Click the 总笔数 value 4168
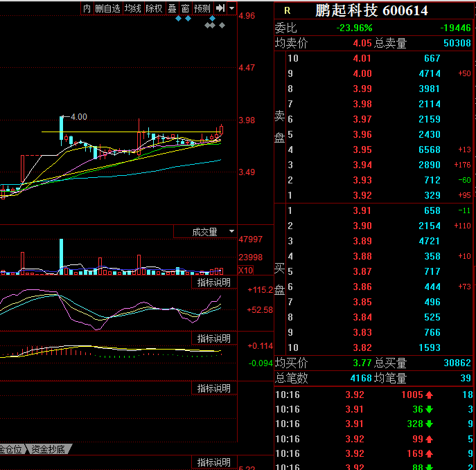 pos(361,378)
